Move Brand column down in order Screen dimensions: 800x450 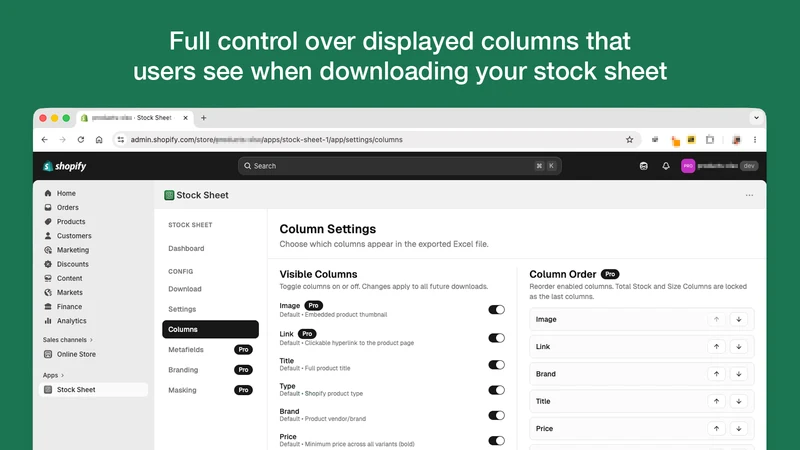click(x=738, y=374)
